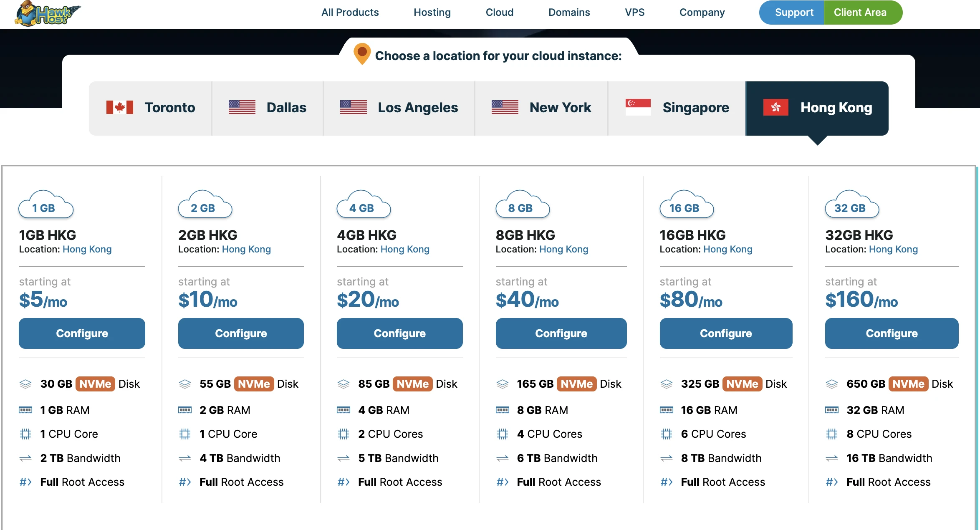Image resolution: width=980 pixels, height=530 pixels.
Task: Click RAM icon next to 2 GB RAM
Action: tap(185, 410)
